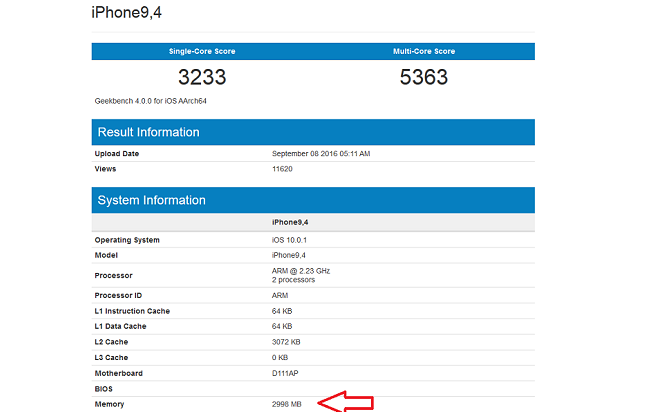Select the D111AP motherboard value
The width and height of the screenshot is (650, 412).
coord(285,373)
